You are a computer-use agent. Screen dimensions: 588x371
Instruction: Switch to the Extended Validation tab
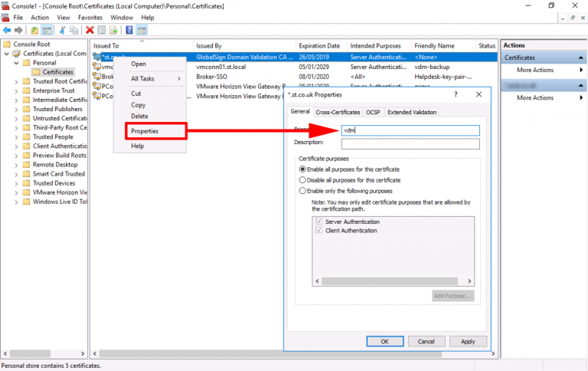click(412, 112)
